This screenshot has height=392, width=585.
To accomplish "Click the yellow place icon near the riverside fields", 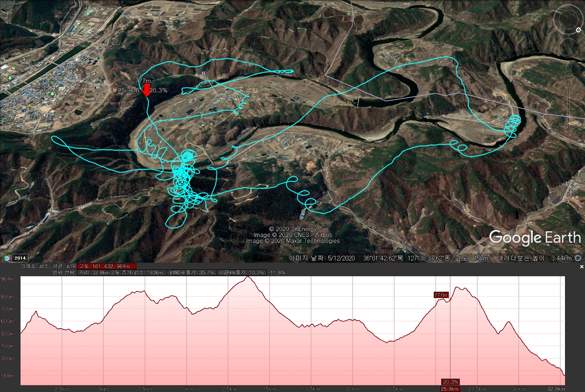I will [x=241, y=91].
